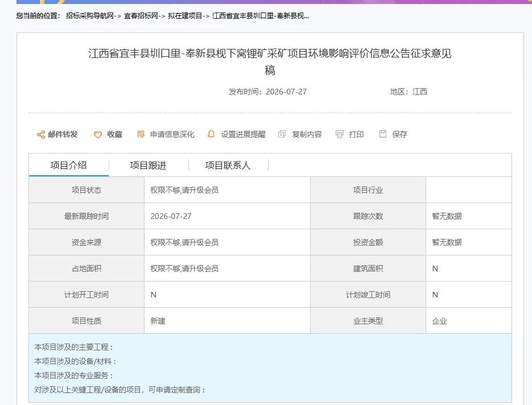Click 权限不够,请升级会员 in 资金来源 row
This screenshot has height=405, width=532.
[x=184, y=242]
